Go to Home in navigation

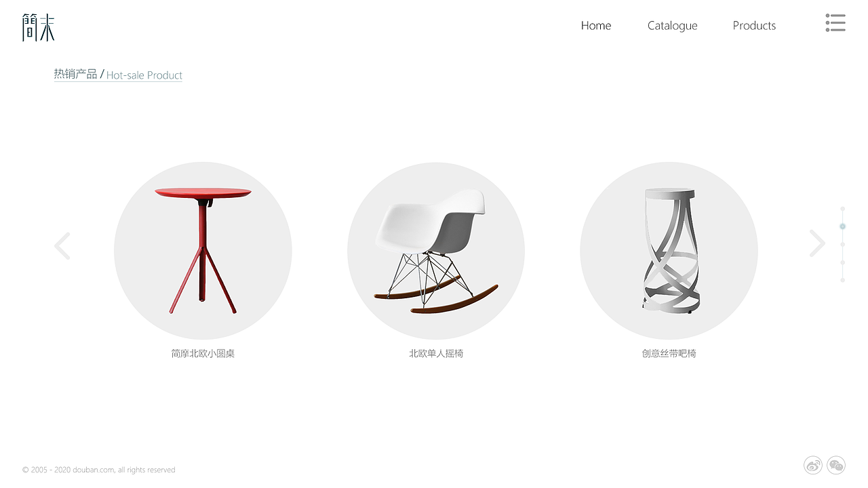596,26
